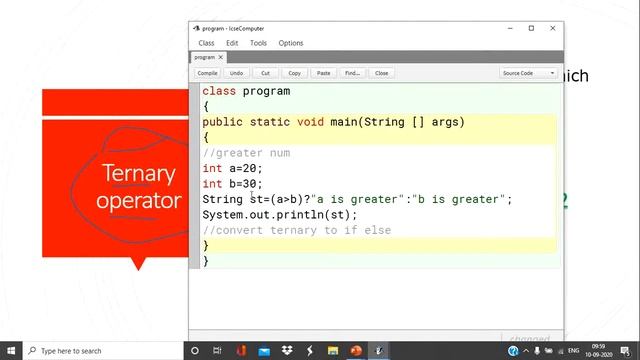640x360 pixels.
Task: Show hidden system tray icons
Action: 526,351
